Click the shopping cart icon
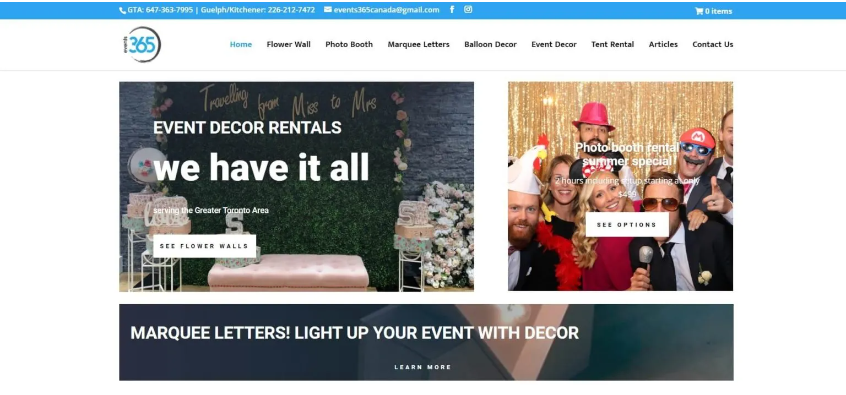 (699, 11)
